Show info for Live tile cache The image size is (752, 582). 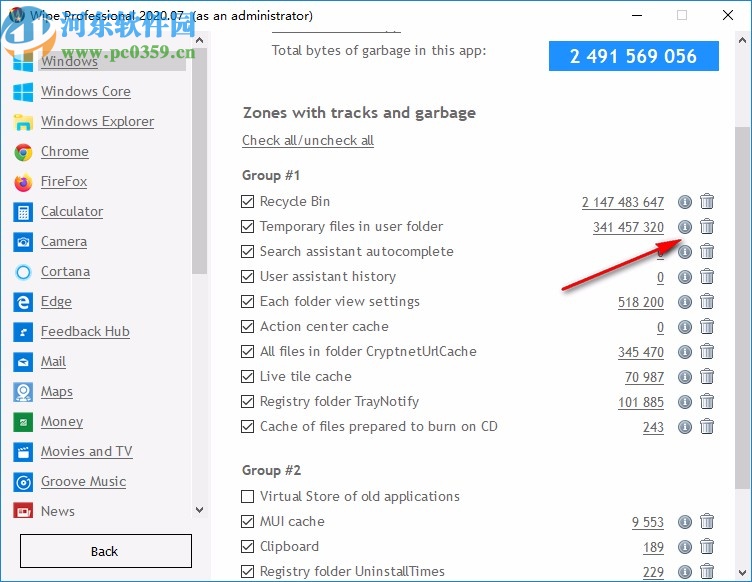coord(685,377)
